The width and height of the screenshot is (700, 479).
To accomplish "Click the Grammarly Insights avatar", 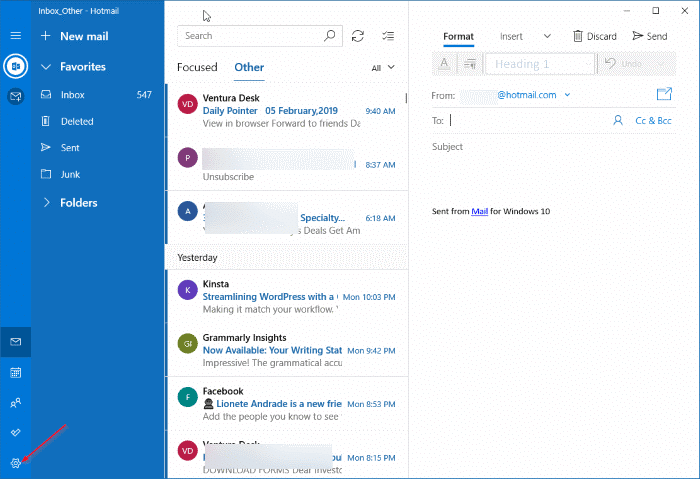I will [188, 344].
